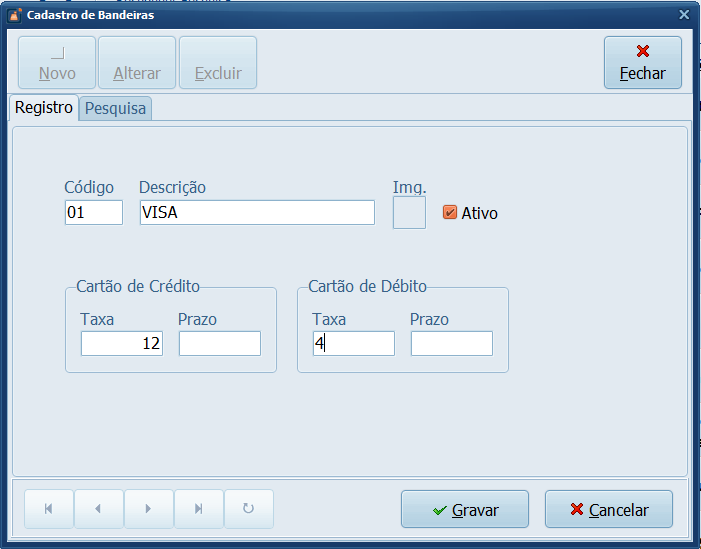Go to the first record navigation arrow

48,509
